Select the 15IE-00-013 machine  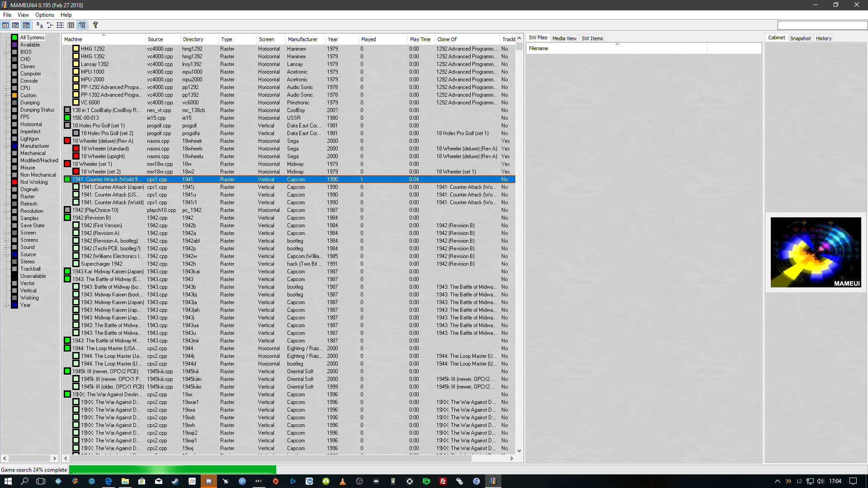(x=289, y=118)
